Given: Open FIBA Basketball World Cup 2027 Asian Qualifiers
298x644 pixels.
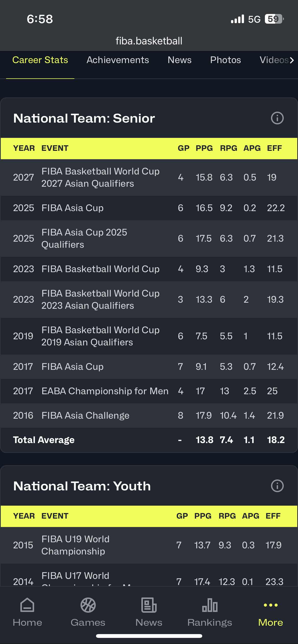Looking at the screenshot, I should coord(100,177).
